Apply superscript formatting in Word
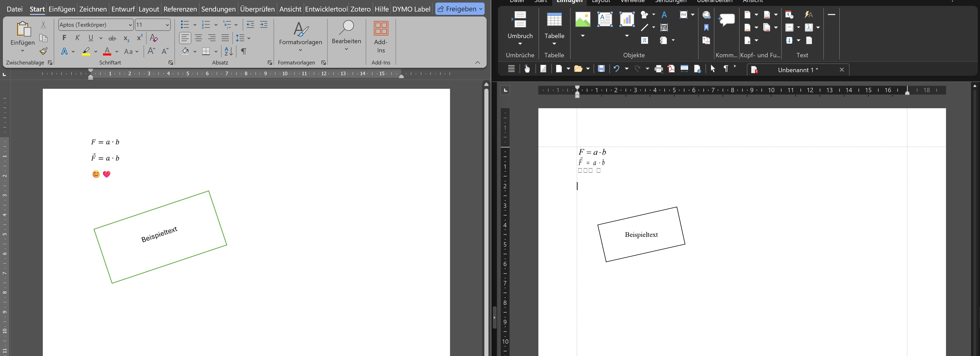This screenshot has width=980, height=356. [140, 38]
